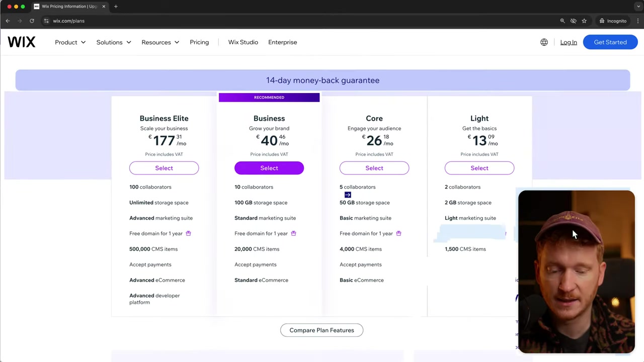Viewport: 644px width, 362px height.
Task: Click '1,500 CMS items' text
Action: pos(465,249)
